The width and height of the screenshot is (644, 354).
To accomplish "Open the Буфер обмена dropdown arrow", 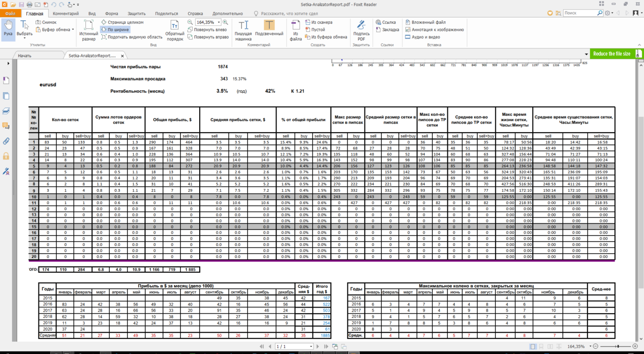I will click(x=73, y=30).
